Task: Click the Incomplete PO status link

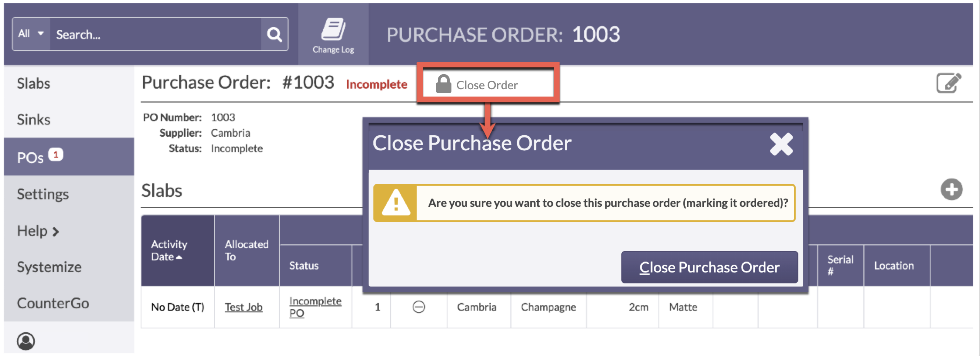Action: 315,307
